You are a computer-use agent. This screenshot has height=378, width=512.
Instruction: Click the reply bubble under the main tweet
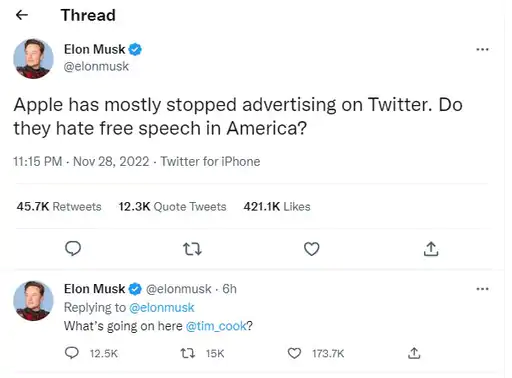point(73,249)
